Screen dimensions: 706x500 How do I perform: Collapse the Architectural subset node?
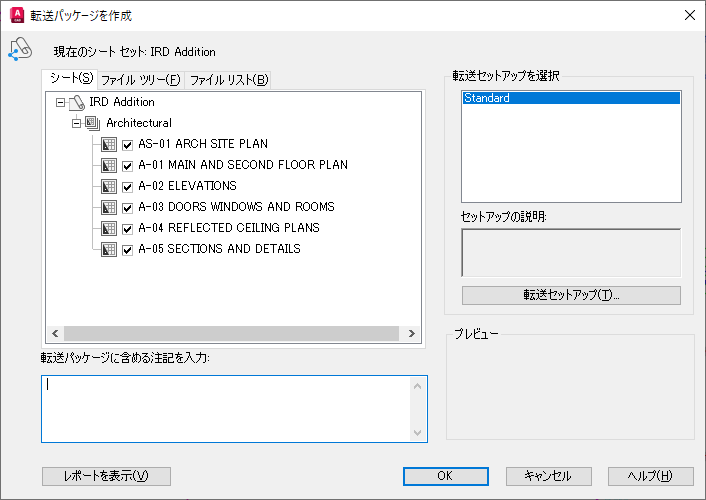tap(76, 123)
